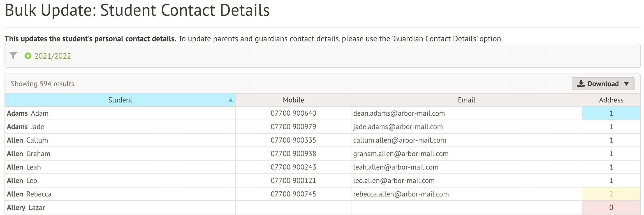Select mobile number for Callum Allen
The height and width of the screenshot is (215, 644).
(293, 140)
